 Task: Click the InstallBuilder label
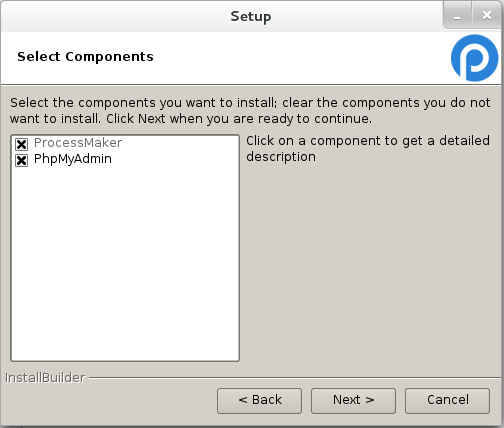coord(45,378)
